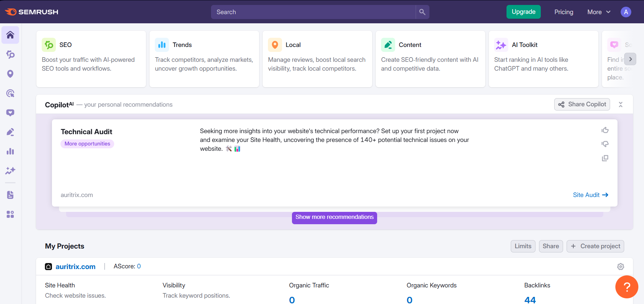Open the user avatar A menu
This screenshot has width=644, height=304.
(x=626, y=12)
